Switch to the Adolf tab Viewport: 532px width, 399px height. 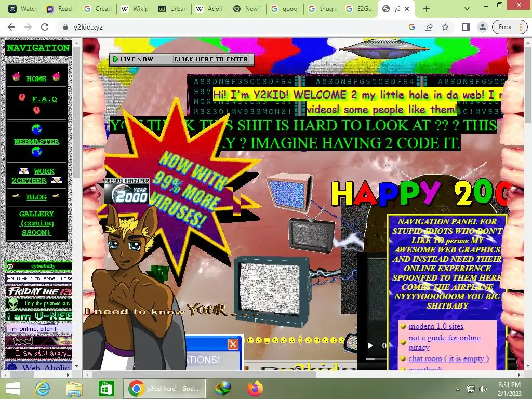point(210,9)
